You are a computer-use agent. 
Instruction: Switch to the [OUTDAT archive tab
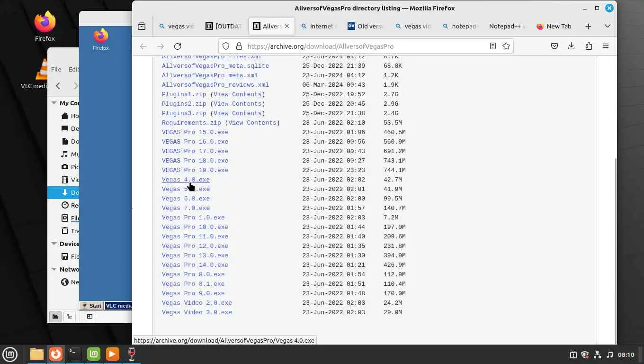(x=224, y=27)
